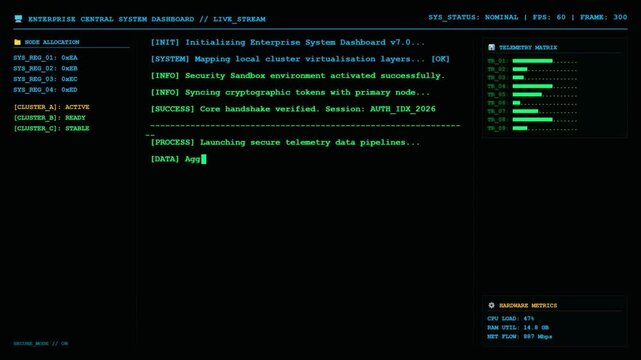
Task: Click the '[INFO] Syncing cryptographic tokens' log line
Action: click(290, 93)
